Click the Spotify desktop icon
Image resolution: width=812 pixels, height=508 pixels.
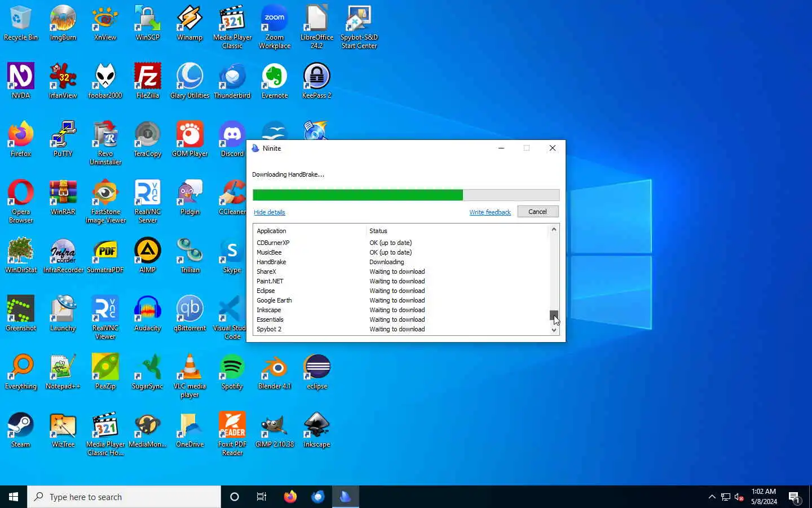[x=232, y=371]
